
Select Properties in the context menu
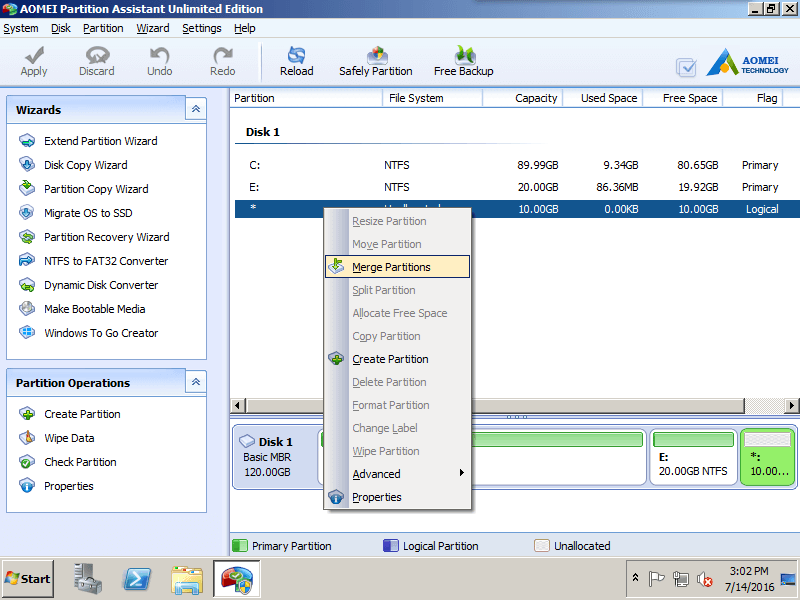coord(397,497)
